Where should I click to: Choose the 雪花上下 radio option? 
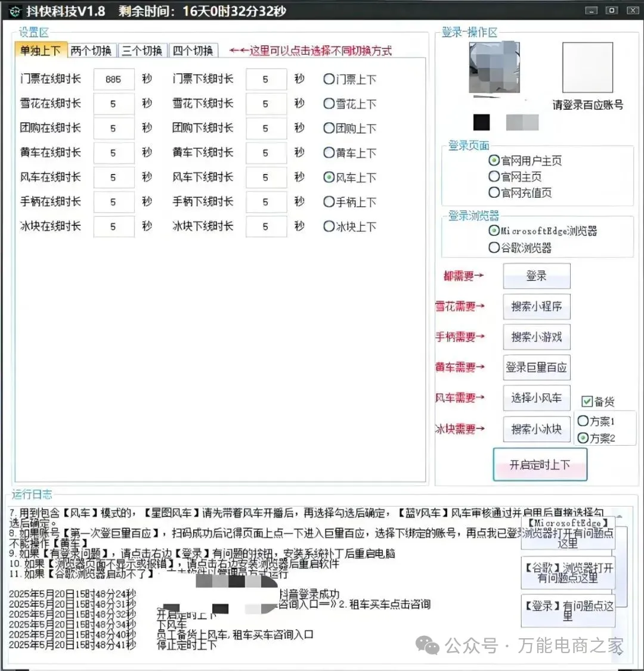[x=329, y=104]
